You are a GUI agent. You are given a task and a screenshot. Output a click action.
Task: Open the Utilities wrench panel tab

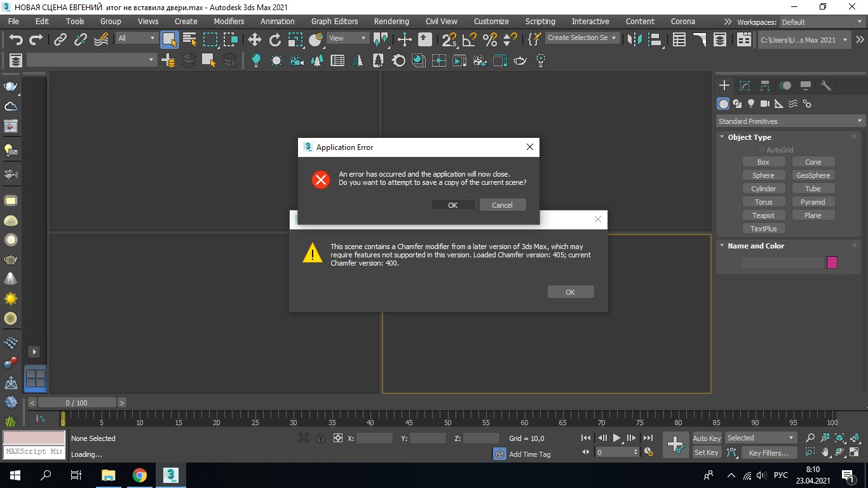pyautogui.click(x=826, y=85)
